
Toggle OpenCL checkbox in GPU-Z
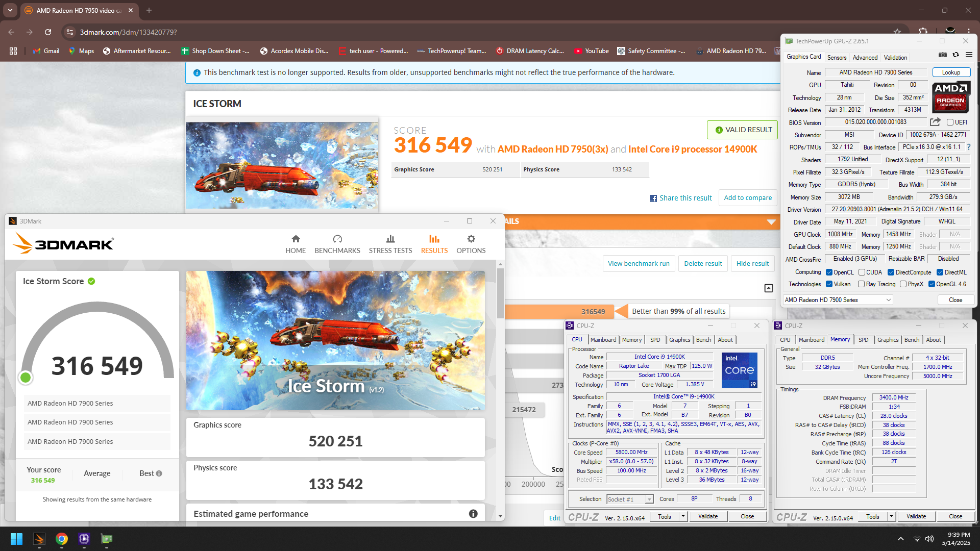click(x=829, y=272)
